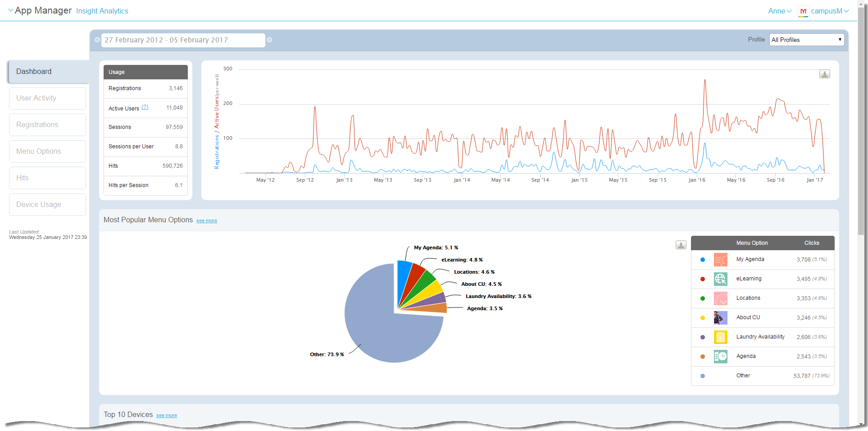Click the Hits value 590,726
Screen dimensions: 868x431
coord(173,166)
